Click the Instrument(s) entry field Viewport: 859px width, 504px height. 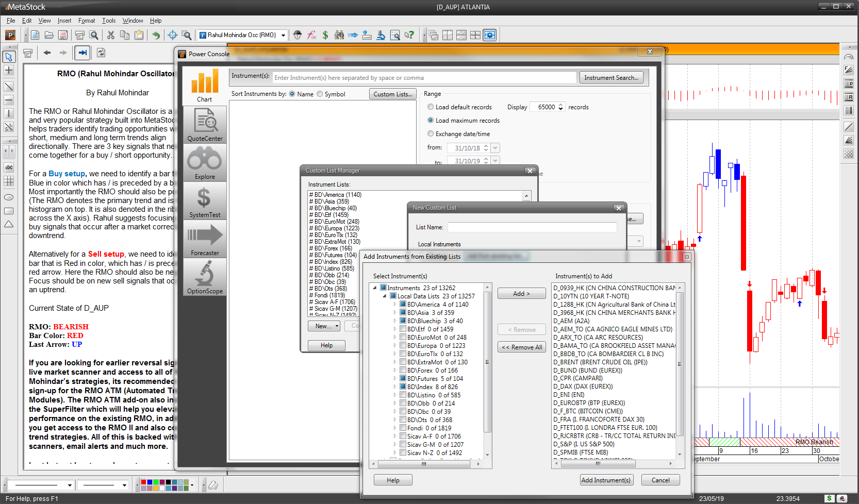[x=424, y=78]
